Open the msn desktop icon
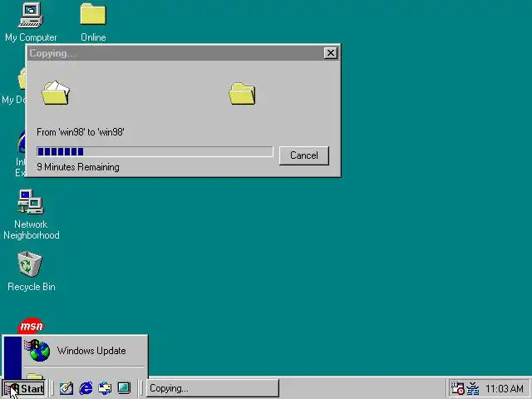 pos(31,326)
